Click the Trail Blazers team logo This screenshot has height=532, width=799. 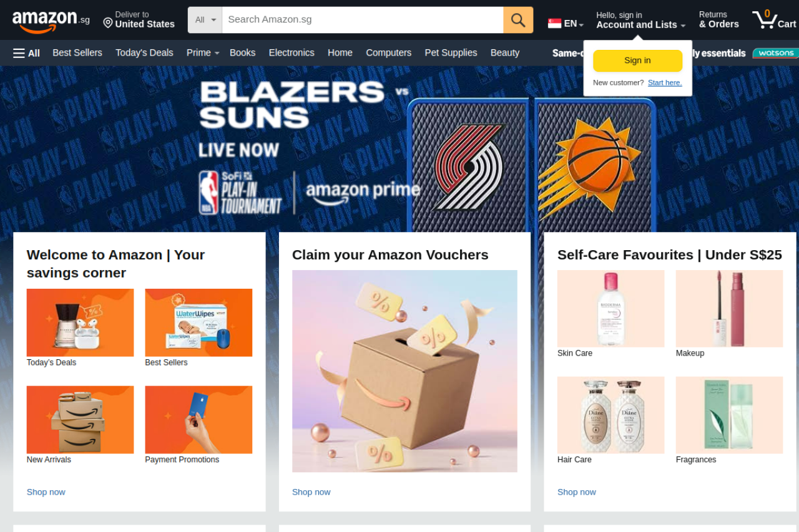469,167
